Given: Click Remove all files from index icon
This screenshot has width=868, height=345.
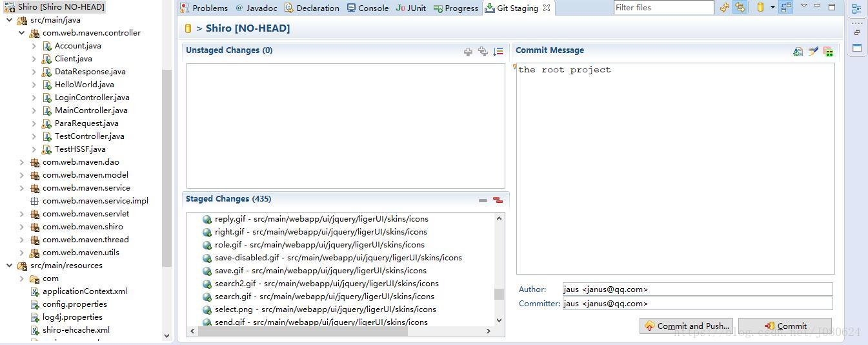Looking at the screenshot, I should [498, 200].
